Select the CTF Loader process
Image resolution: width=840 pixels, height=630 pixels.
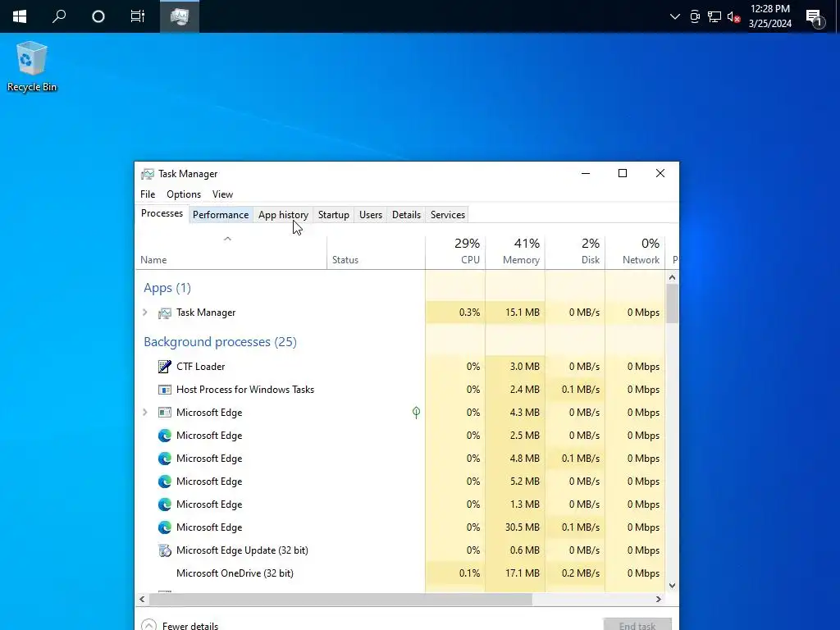click(399, 367)
